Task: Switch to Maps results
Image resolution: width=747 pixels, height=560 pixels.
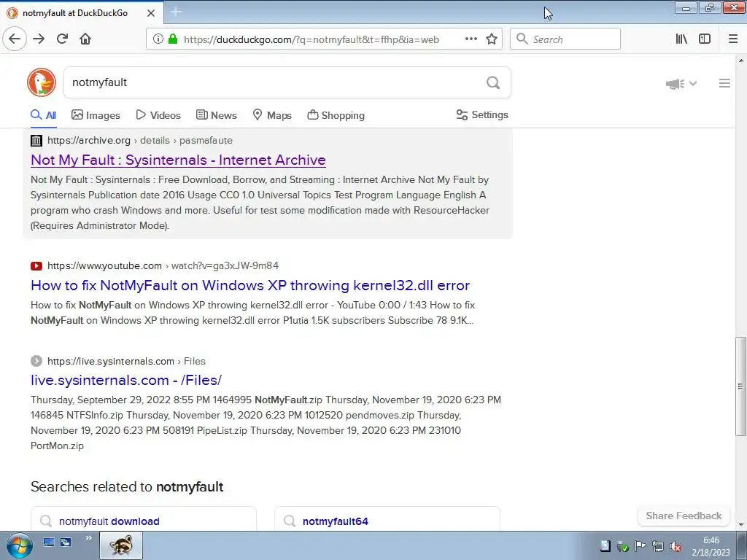Action: click(272, 115)
